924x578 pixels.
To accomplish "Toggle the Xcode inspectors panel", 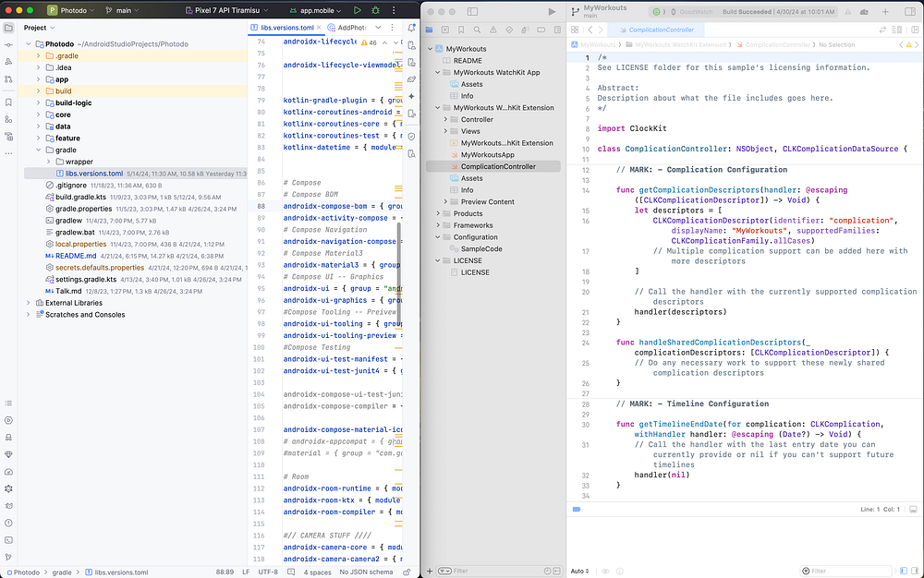I will 910,11.
